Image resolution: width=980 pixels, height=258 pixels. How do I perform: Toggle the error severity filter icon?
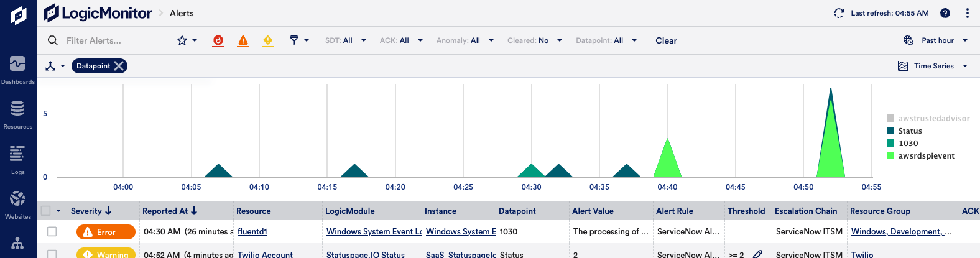click(243, 40)
